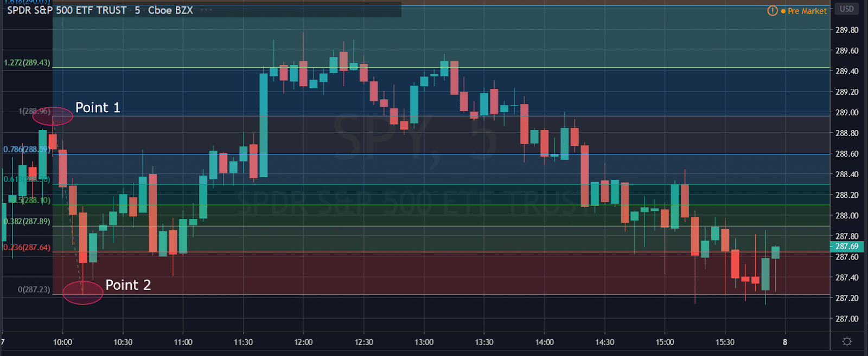The width and height of the screenshot is (868, 356).
Task: Select the 0.236(287.64) Fibonacci level label
Action: click(27, 248)
